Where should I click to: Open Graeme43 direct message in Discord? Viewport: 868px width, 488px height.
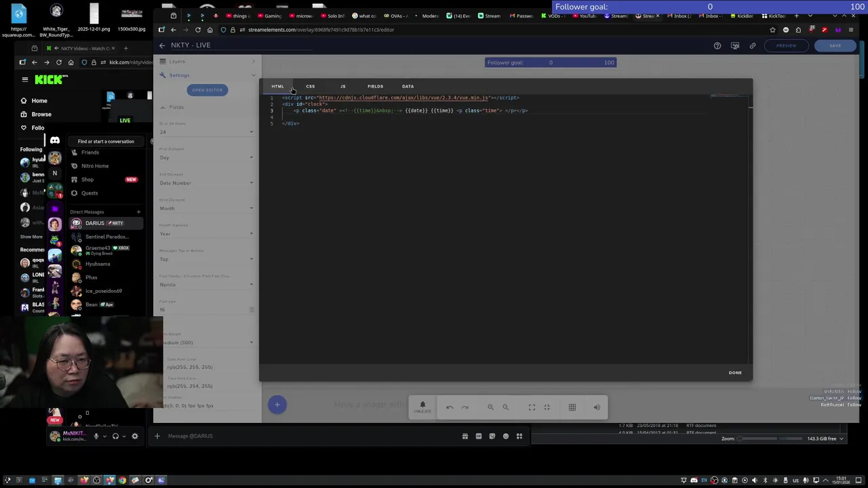point(105,250)
